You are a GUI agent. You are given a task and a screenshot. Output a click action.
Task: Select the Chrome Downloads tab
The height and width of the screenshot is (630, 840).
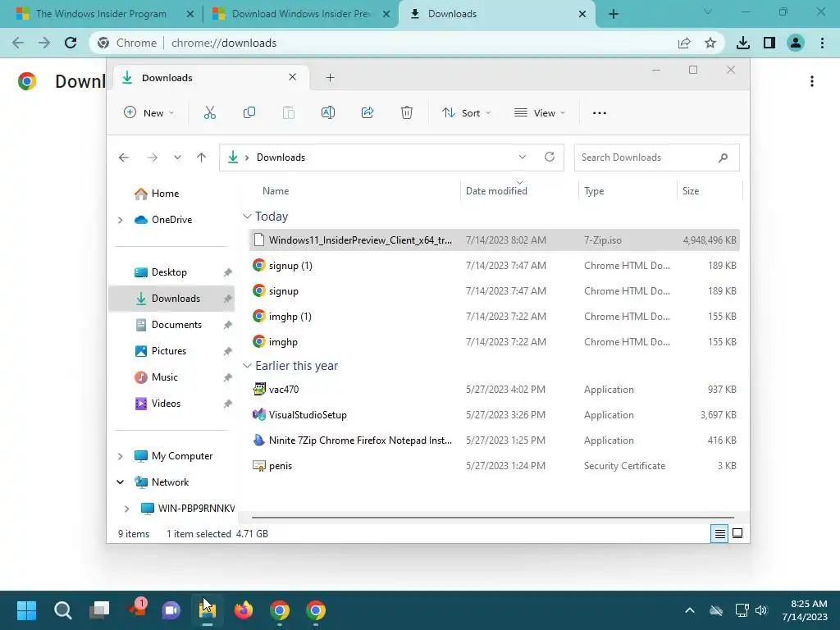[495, 14]
